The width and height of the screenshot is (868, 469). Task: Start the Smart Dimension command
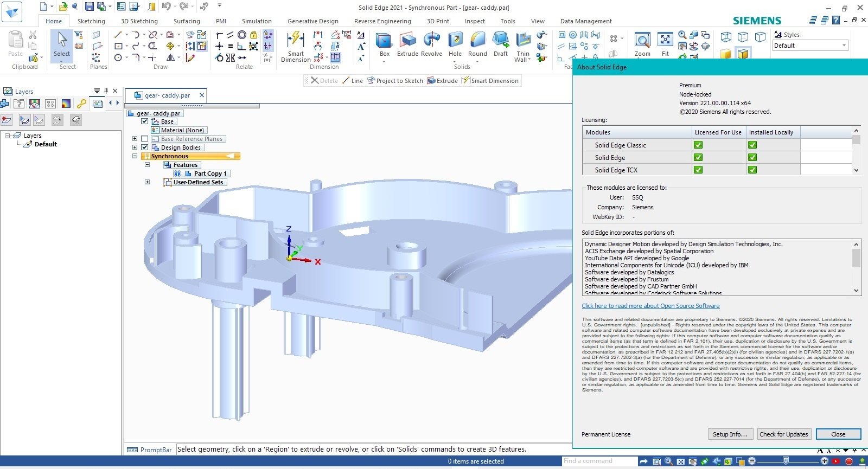296,47
